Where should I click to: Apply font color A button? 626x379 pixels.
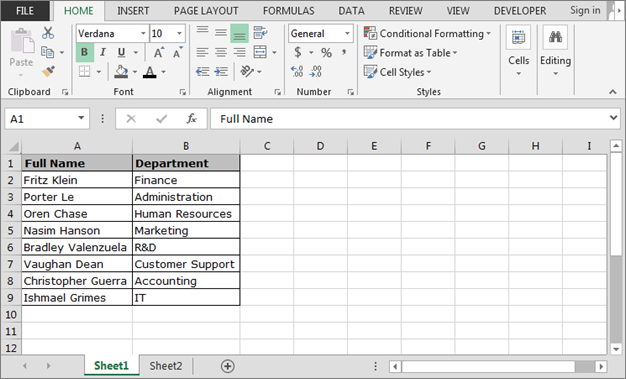click(150, 72)
